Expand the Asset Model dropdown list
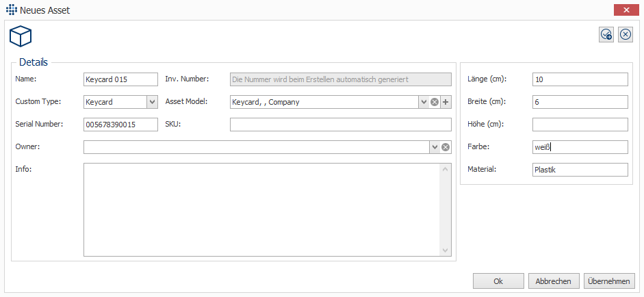 point(424,102)
